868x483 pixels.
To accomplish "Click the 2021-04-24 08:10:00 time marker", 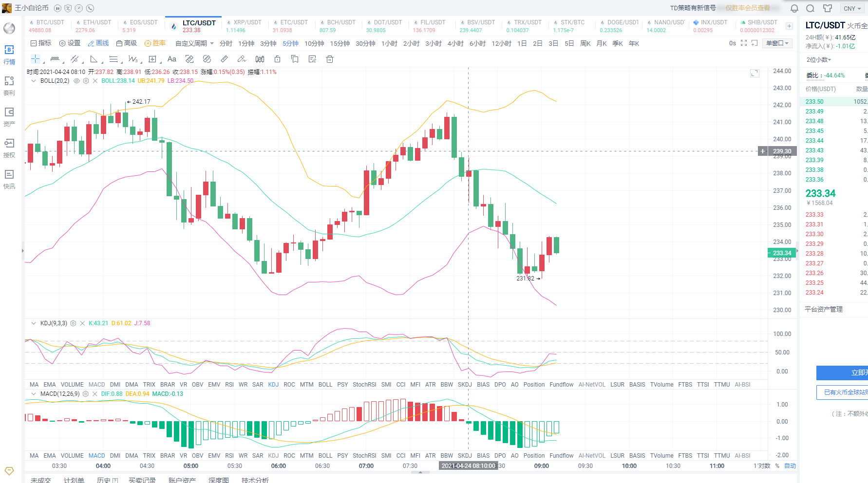I will tap(468, 466).
